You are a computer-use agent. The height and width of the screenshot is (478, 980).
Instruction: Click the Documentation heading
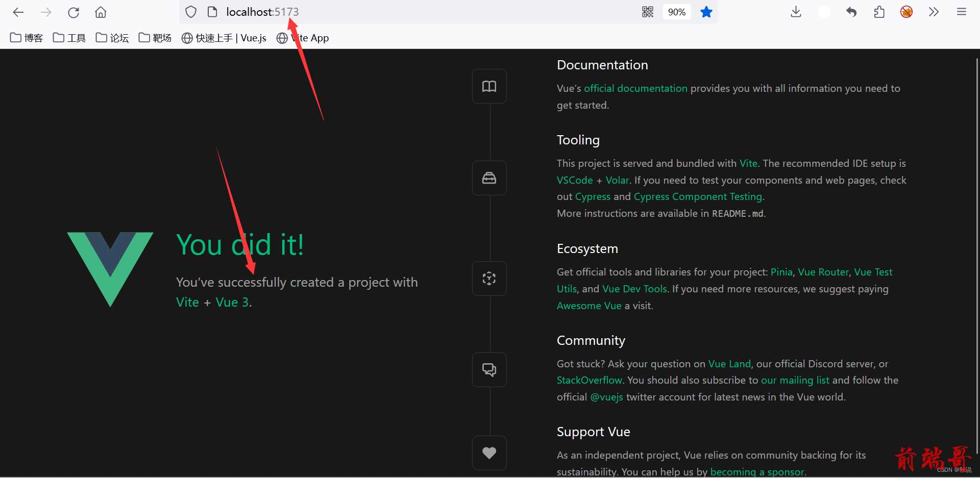click(602, 65)
